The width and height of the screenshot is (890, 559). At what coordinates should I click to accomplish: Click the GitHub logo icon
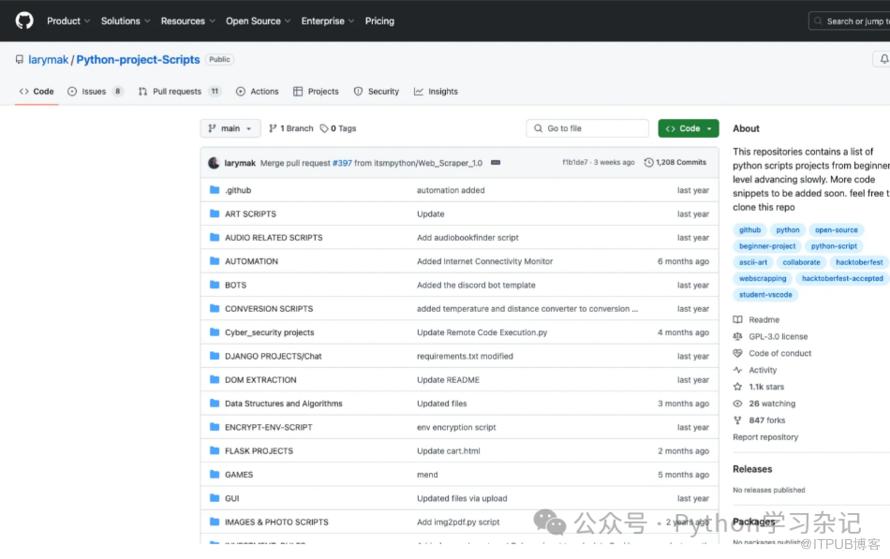24,20
